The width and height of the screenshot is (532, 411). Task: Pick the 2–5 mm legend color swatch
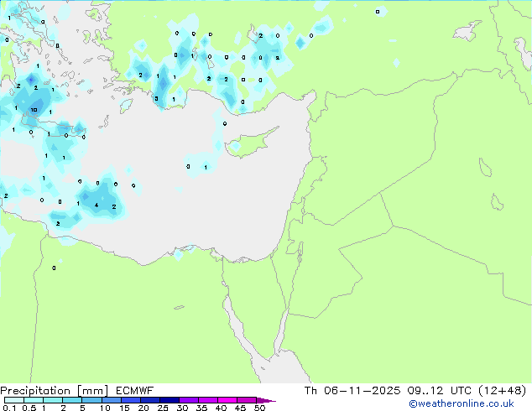pos(72,400)
